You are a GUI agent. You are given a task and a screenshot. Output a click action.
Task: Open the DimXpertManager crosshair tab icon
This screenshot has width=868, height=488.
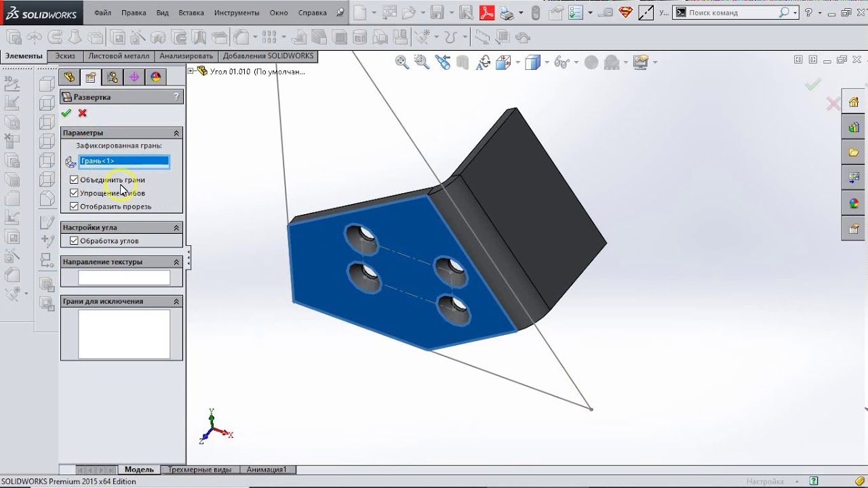[x=134, y=77]
